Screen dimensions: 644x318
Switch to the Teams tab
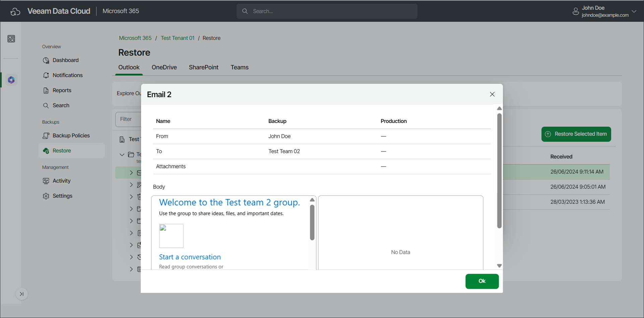pyautogui.click(x=240, y=67)
